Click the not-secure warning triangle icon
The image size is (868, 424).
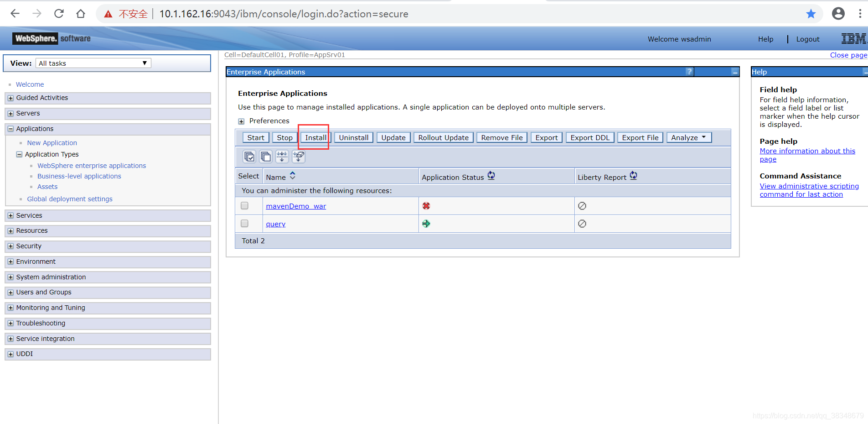click(x=108, y=14)
